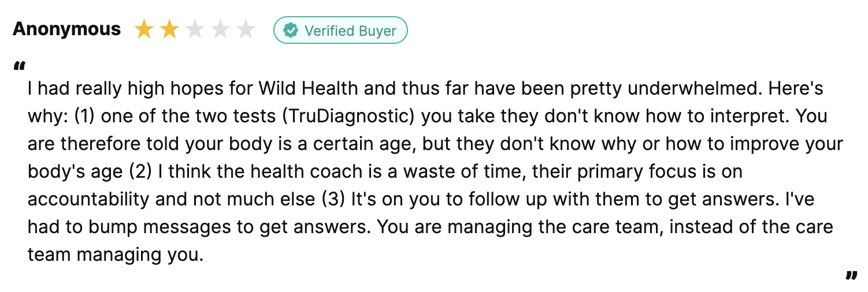Click the review's first line about high hopes
The height and width of the screenshot is (292, 868).
pos(425,89)
